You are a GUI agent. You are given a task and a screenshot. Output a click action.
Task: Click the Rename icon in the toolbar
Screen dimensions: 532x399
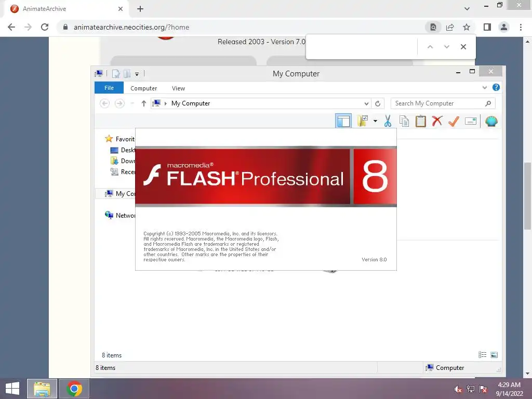(471, 121)
